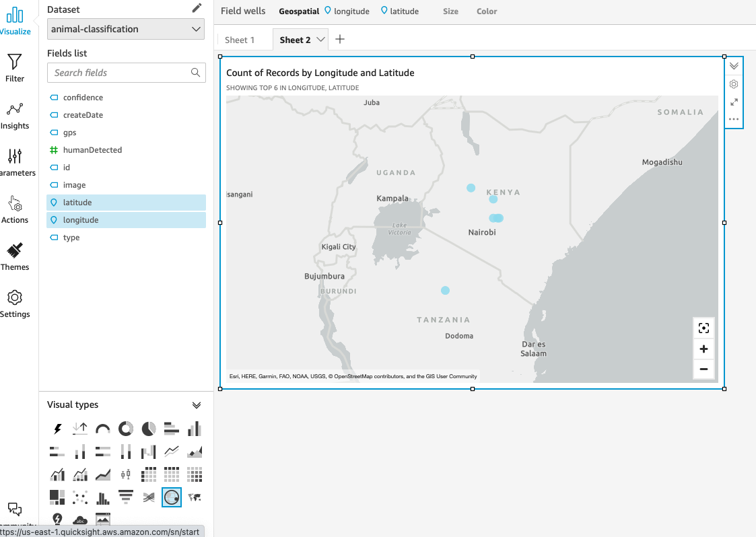Open the visual's format settings gear
The width and height of the screenshot is (756, 537).
pos(734,84)
